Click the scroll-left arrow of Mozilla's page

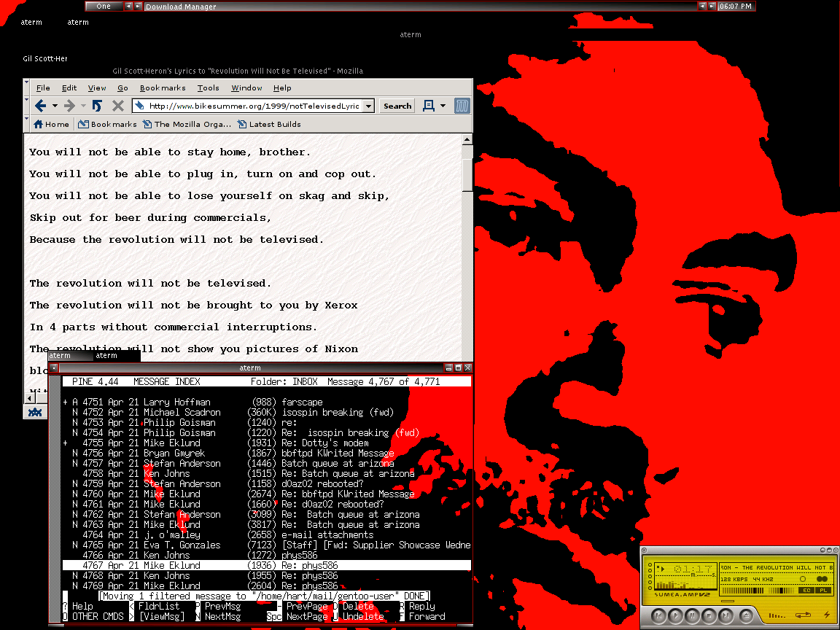31,399
